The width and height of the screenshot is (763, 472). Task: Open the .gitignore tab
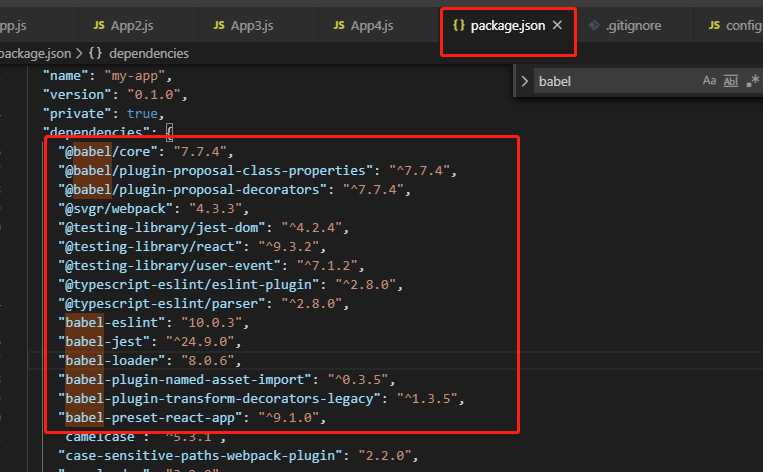633,25
